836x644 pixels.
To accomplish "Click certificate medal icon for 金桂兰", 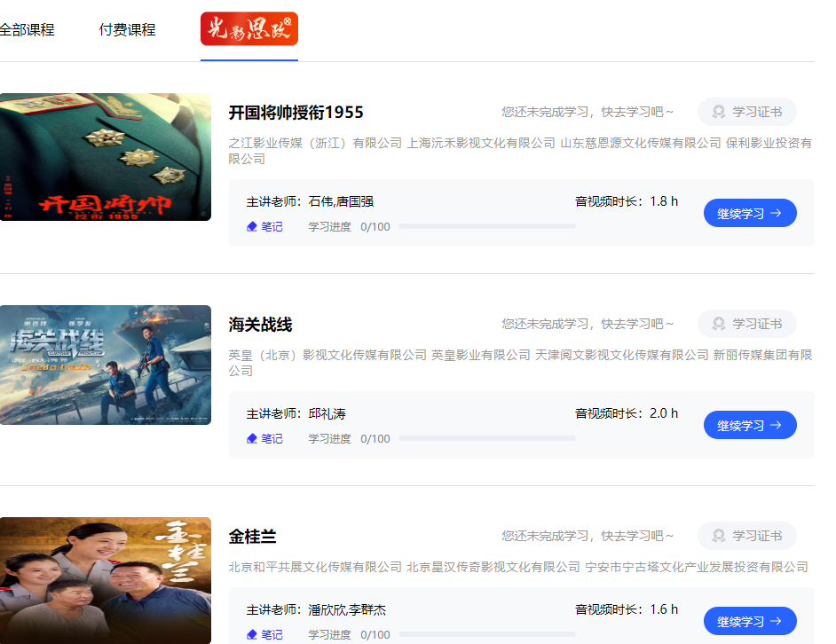I will tap(719, 537).
